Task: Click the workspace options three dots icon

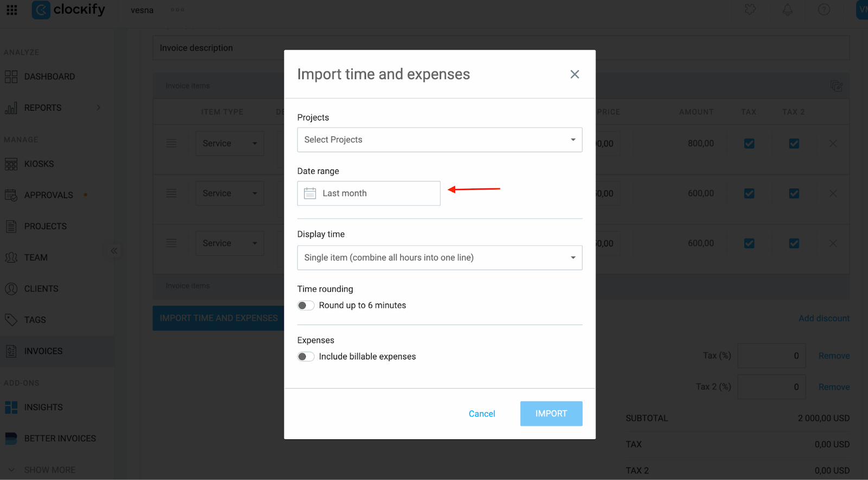Action: [x=177, y=10]
